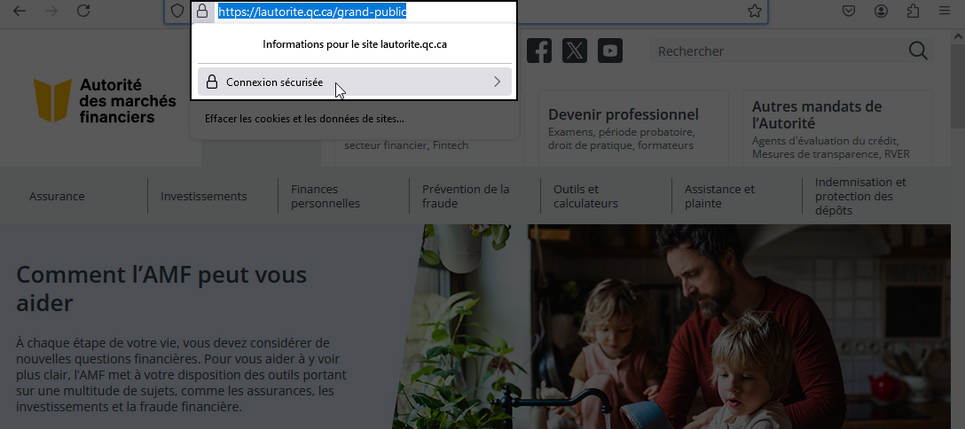
Task: Click the 'secteur financier, Fintech' text
Action: pos(406,145)
